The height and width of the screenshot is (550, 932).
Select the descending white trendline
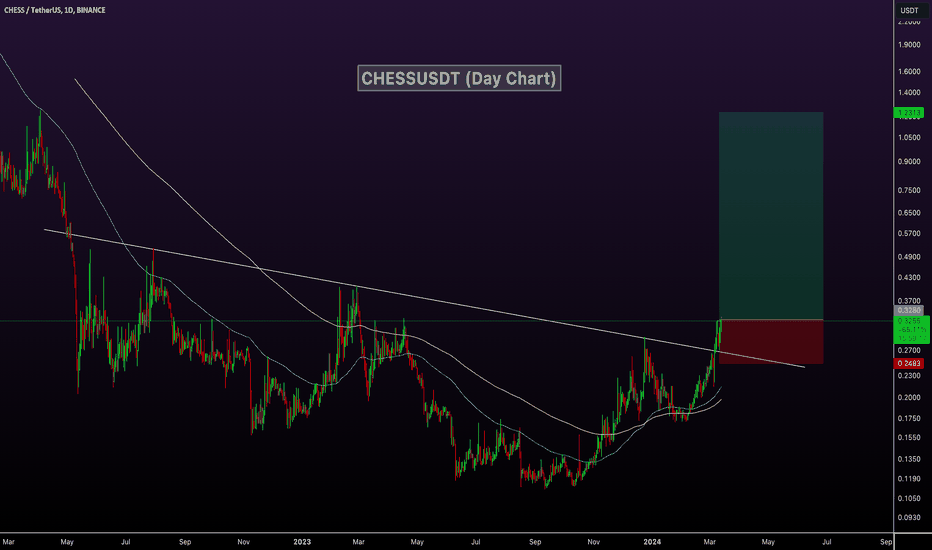pyautogui.click(x=425, y=298)
